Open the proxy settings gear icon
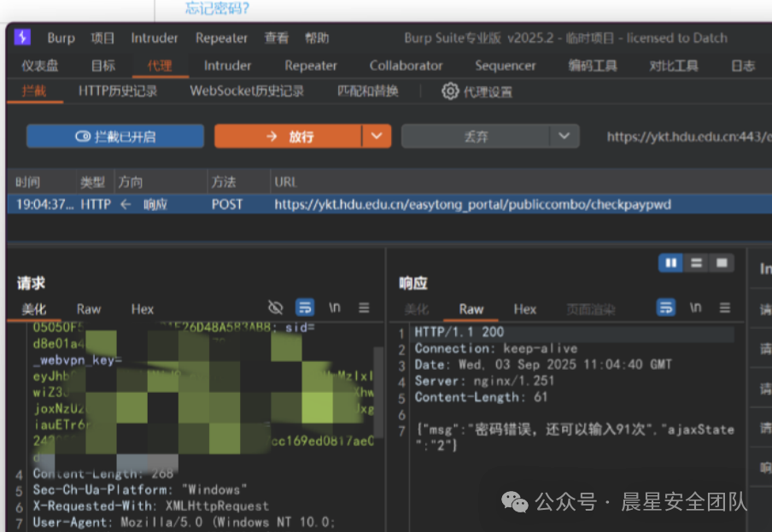 (450, 91)
